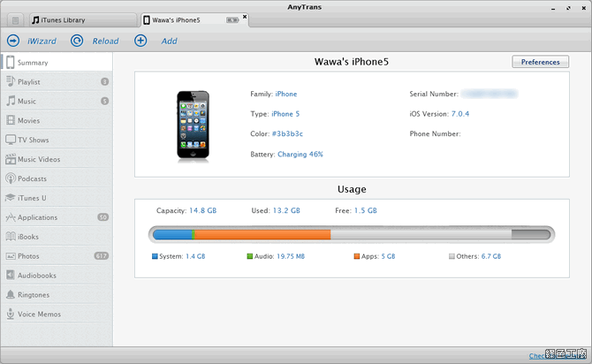Click the TV Shows screen icon
Viewport: 592px width, 364px height.
click(11, 140)
